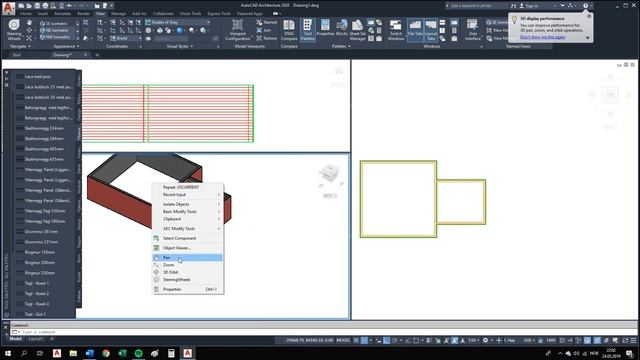
Task: Select Pan in the context menu
Action: [188, 258]
